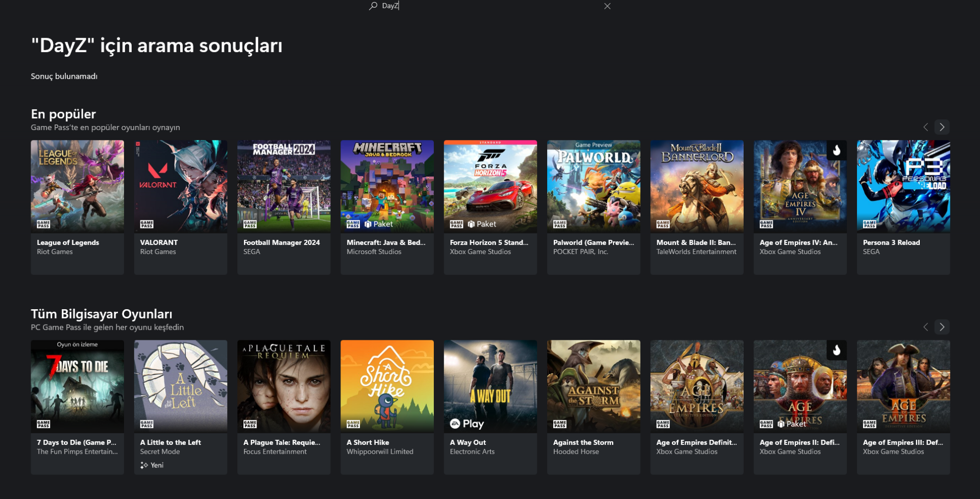The height and width of the screenshot is (499, 980).
Task: Click Paket bundle icon on Age of Empires II
Action: pos(781,424)
